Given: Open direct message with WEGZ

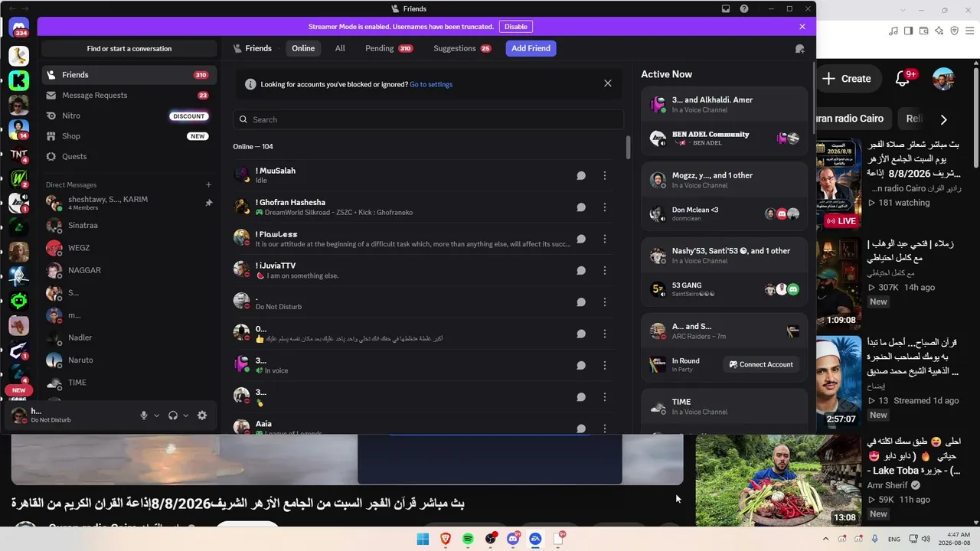Looking at the screenshot, I should point(129,248).
